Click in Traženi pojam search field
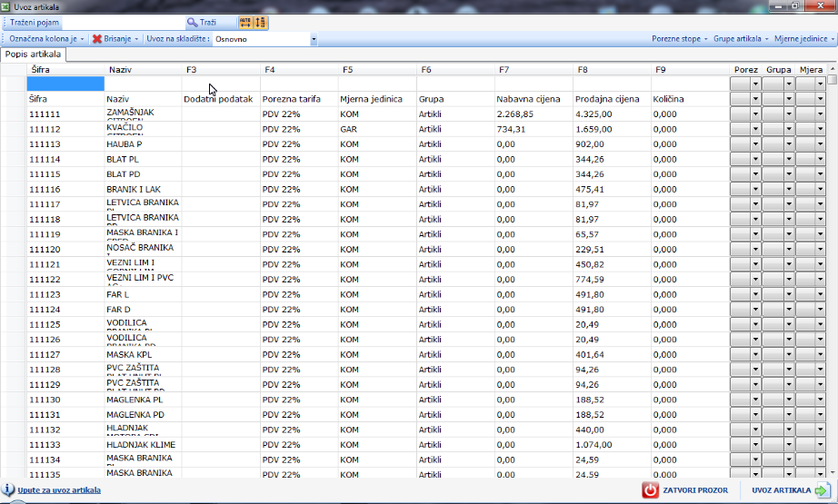Viewport: 838px width, 504px height. (x=123, y=23)
